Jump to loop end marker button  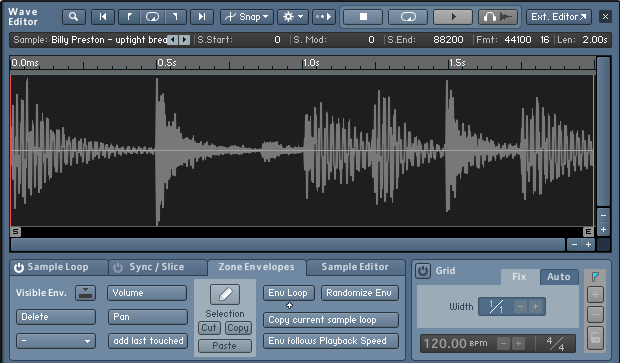point(175,17)
